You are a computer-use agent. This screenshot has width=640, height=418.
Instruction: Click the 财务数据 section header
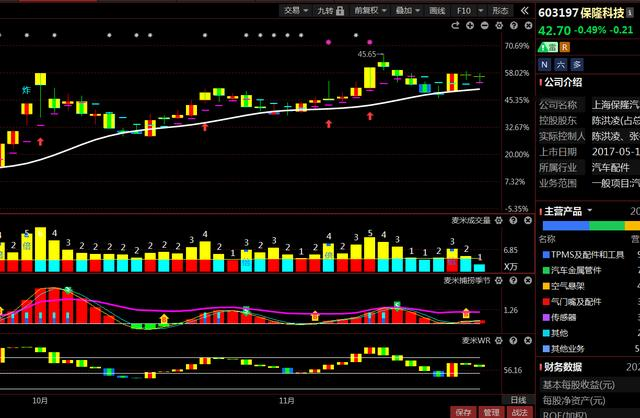(562, 367)
